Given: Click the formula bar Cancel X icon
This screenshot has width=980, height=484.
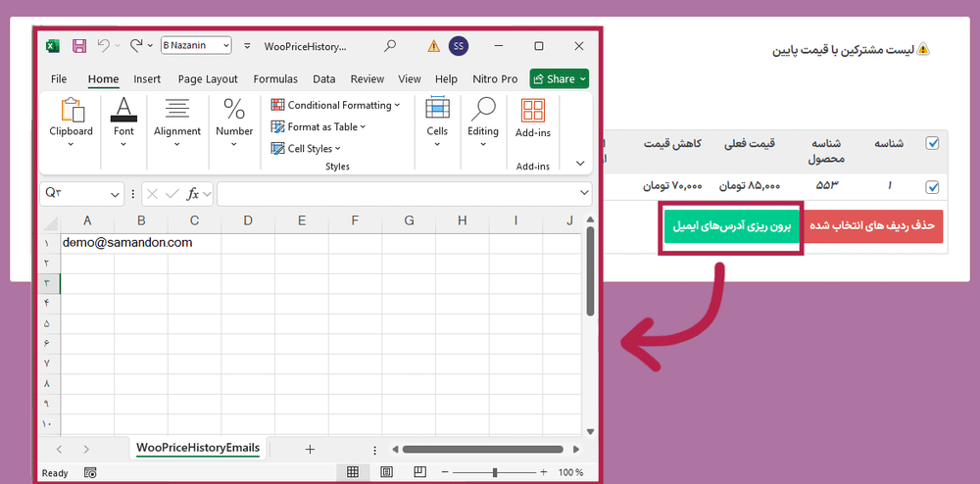Looking at the screenshot, I should coord(152,194).
